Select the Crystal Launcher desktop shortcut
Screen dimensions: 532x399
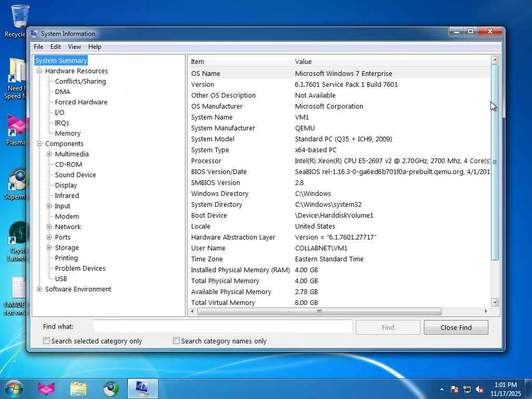(16, 241)
